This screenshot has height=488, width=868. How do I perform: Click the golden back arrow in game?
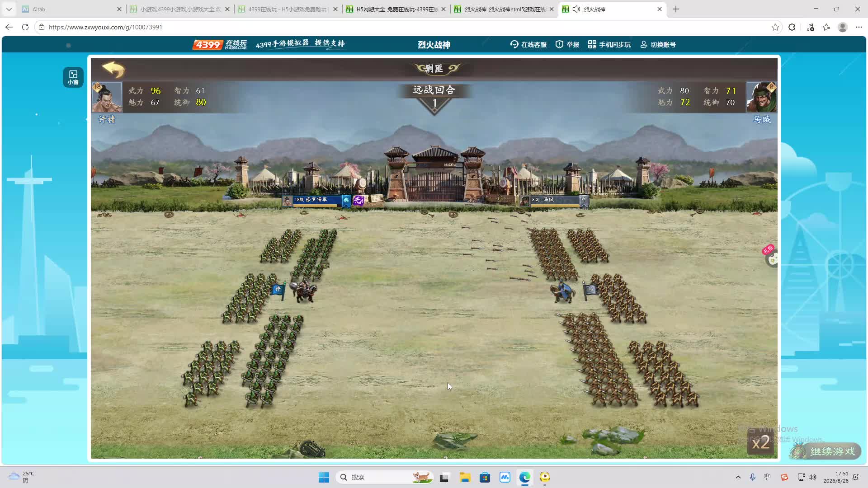113,70
